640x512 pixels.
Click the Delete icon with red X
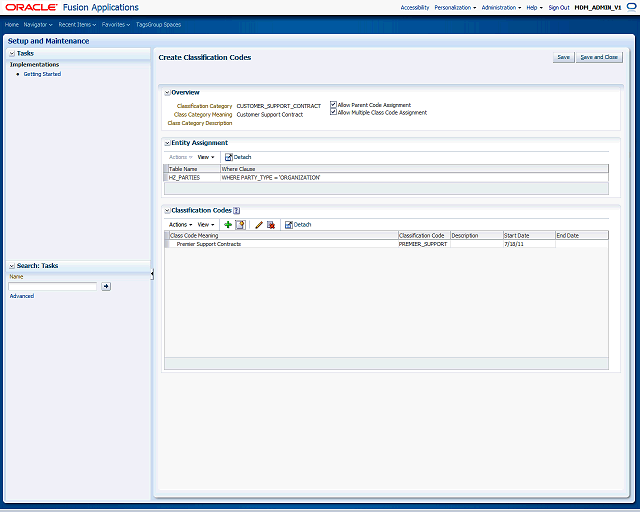pos(271,225)
